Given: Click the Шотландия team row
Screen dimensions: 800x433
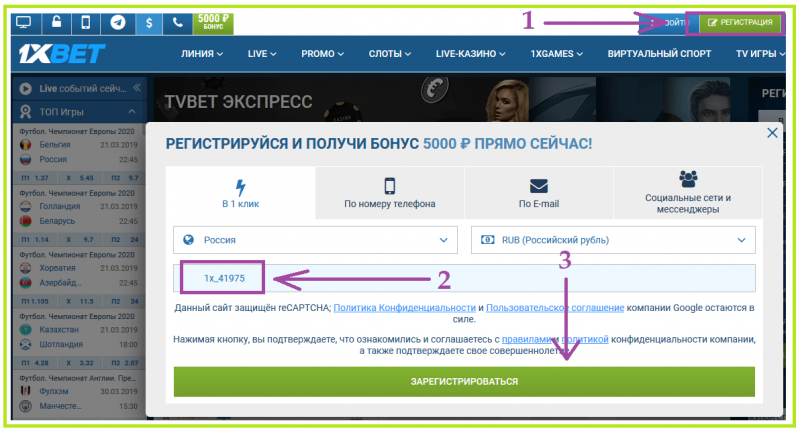Looking at the screenshot, I should click(x=79, y=344).
